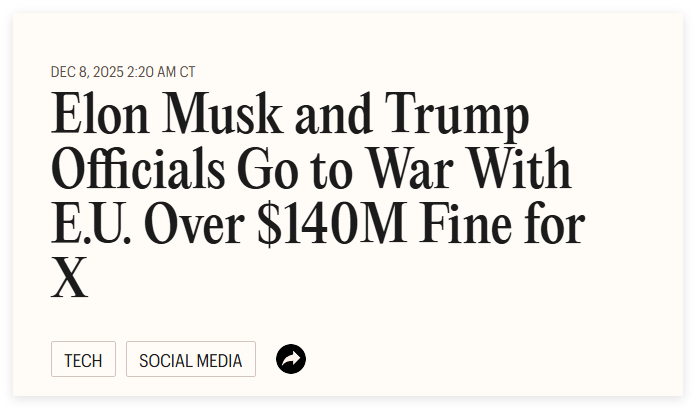Image resolution: width=696 pixels, height=409 pixels.
Task: Click the share arrow icon
Action: (x=290, y=359)
